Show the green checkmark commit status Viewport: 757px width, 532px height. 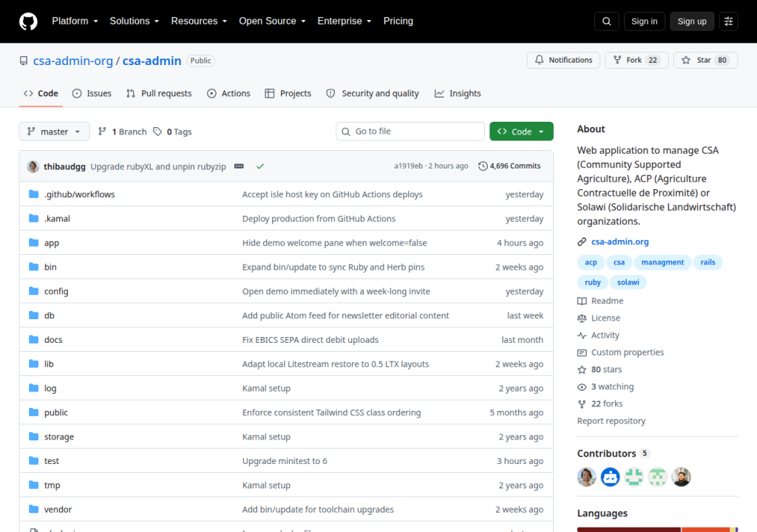pos(260,166)
